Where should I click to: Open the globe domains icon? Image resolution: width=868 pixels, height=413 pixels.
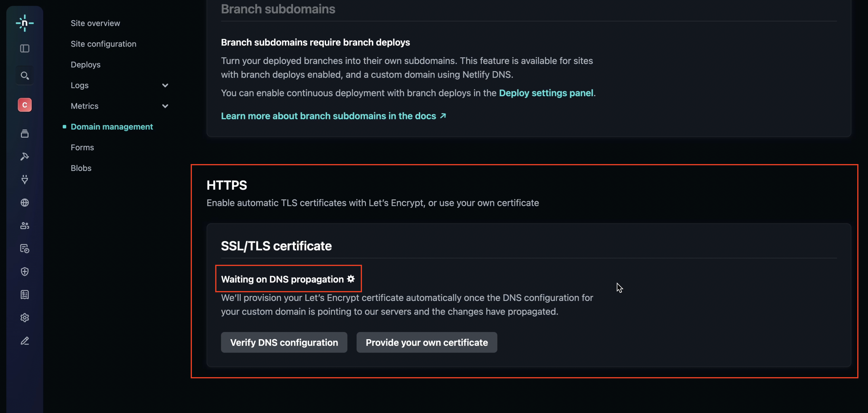[x=25, y=202]
